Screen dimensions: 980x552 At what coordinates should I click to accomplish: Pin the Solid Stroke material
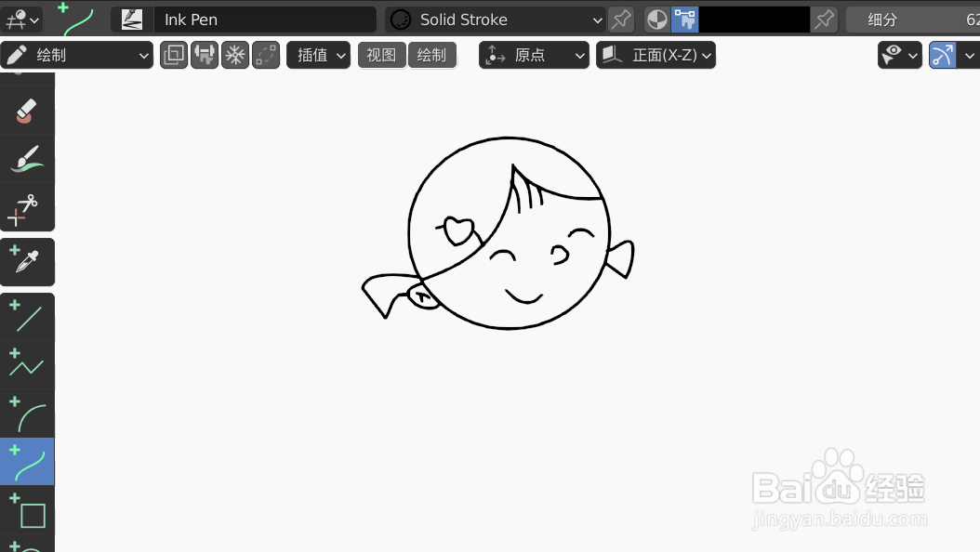pyautogui.click(x=620, y=20)
